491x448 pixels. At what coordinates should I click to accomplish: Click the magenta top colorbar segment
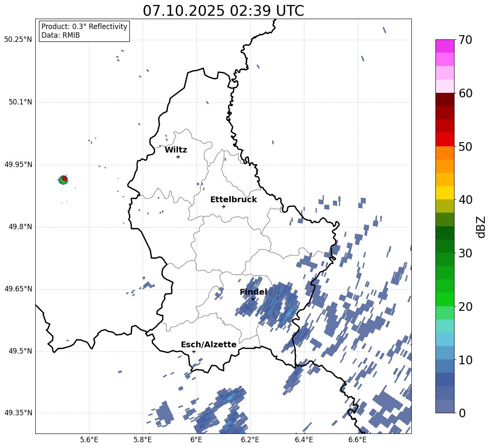pos(445,46)
